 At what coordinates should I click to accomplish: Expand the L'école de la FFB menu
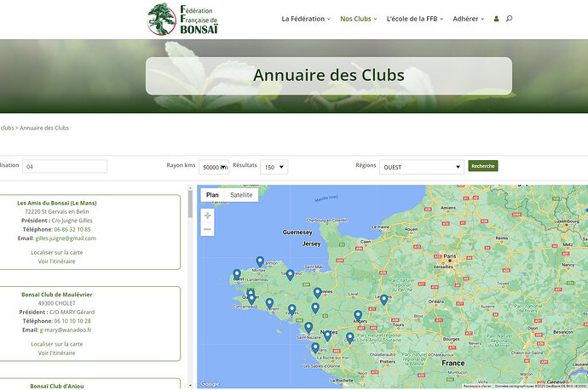pyautogui.click(x=415, y=19)
